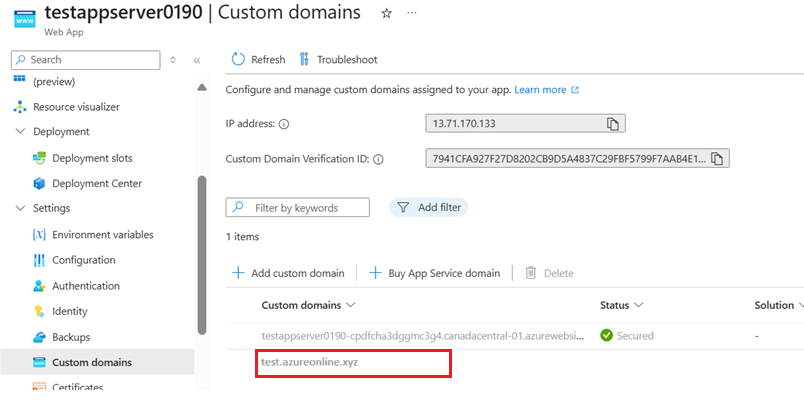The image size is (804, 404).
Task: Sort by Custom domains column chevron
Action: 351,305
